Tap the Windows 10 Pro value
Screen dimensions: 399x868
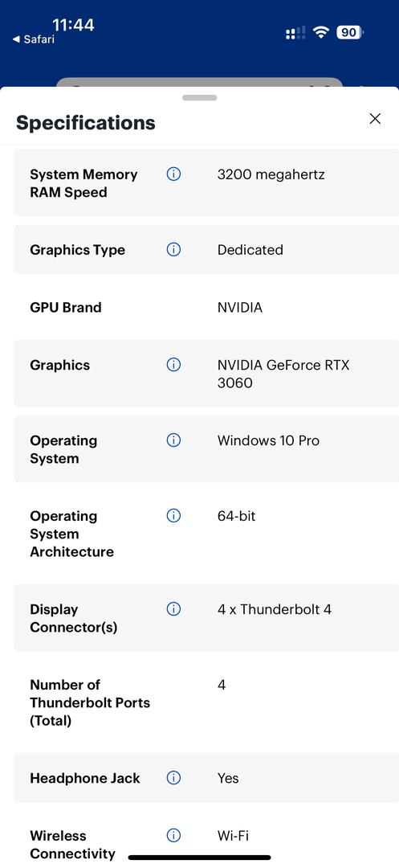click(x=269, y=440)
